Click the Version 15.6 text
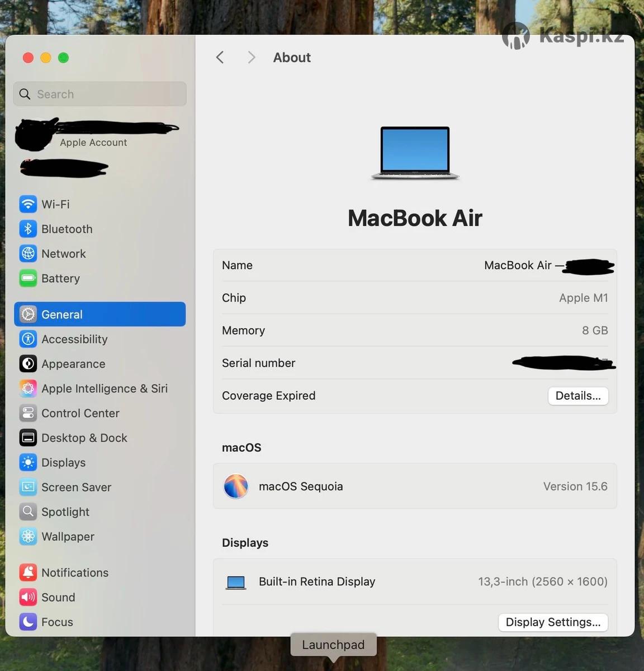Image resolution: width=644 pixels, height=671 pixels. pyautogui.click(x=575, y=486)
